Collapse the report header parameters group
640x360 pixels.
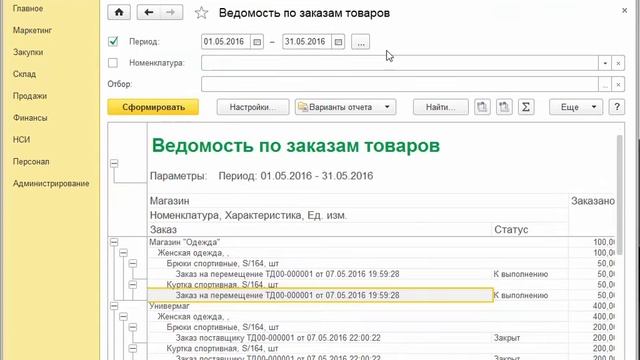(x=114, y=164)
